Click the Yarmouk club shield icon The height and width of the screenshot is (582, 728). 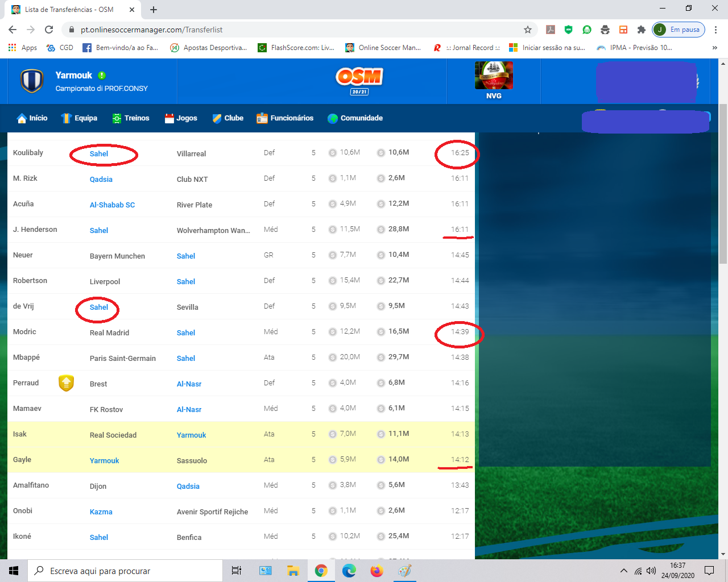click(32, 81)
